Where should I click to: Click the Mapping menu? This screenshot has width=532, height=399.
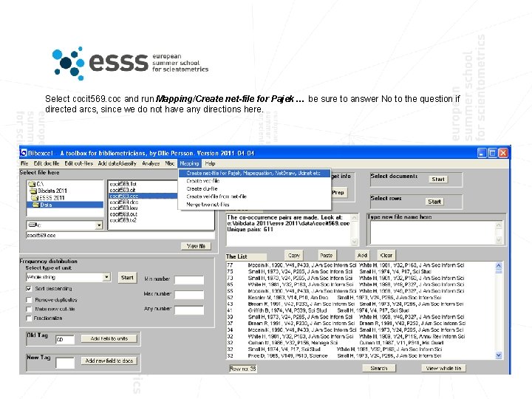tap(189, 163)
